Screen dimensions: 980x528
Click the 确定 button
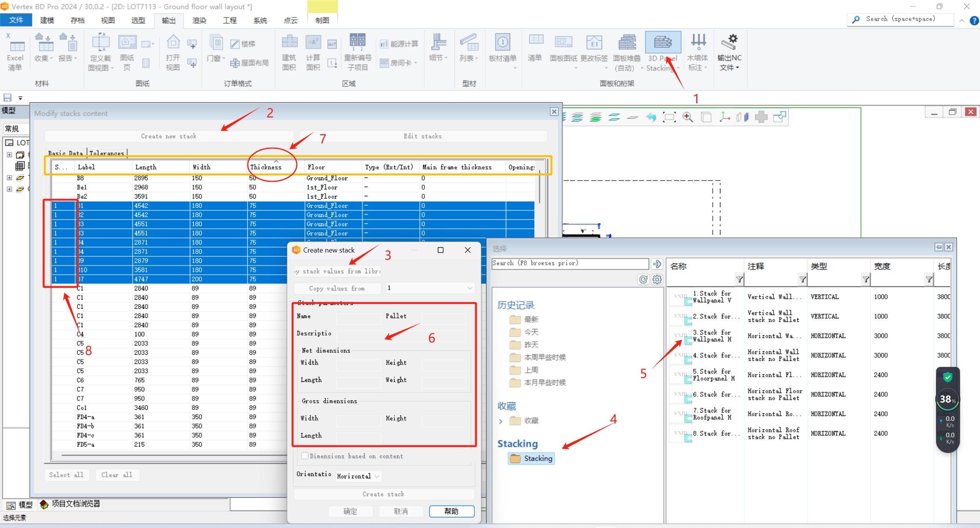[350, 511]
